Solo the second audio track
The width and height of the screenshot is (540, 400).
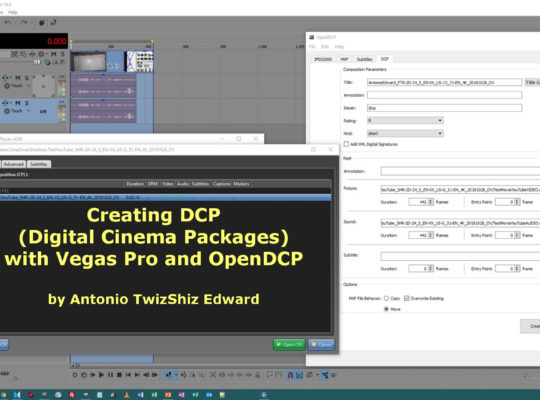[x=27, y=103]
